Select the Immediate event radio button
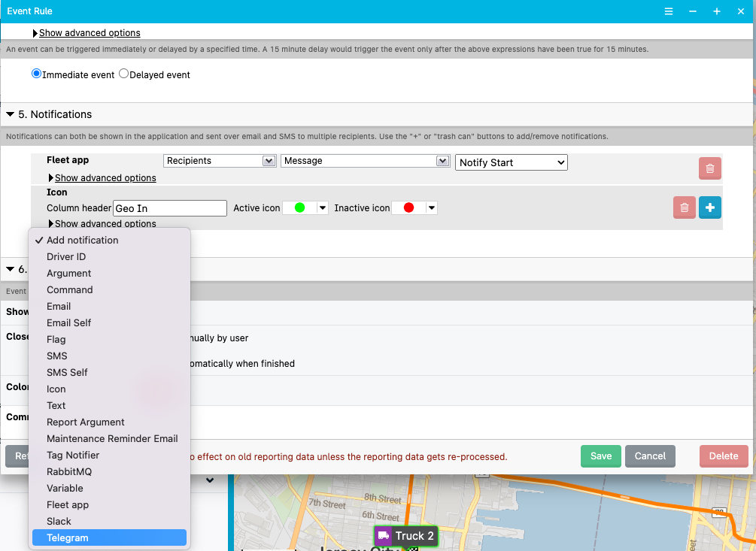The image size is (756, 551). click(36, 74)
